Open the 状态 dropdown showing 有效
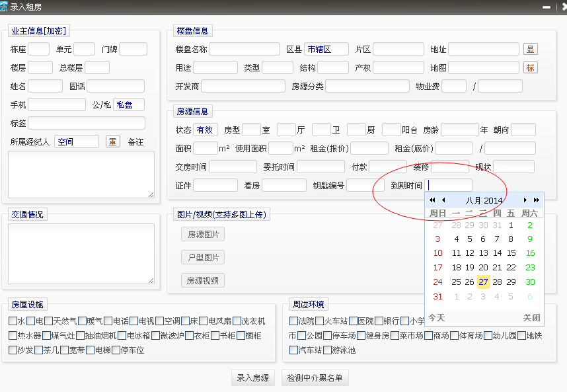567x392 pixels. [205, 130]
